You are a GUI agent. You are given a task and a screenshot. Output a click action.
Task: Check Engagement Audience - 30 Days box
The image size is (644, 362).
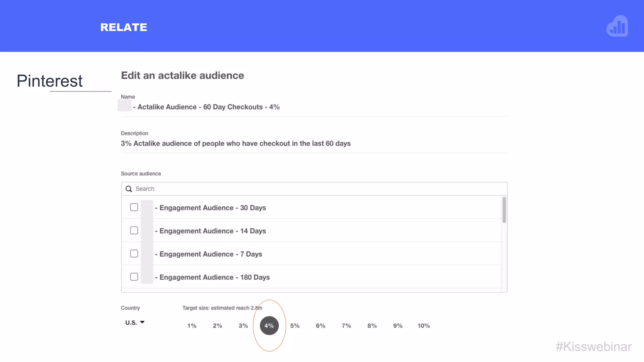point(134,207)
